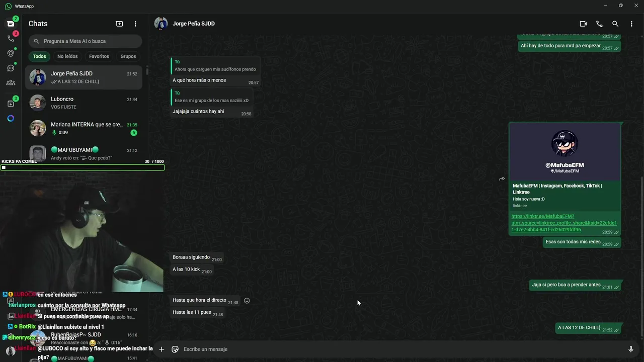Open the Luboncro chat

tap(84, 103)
